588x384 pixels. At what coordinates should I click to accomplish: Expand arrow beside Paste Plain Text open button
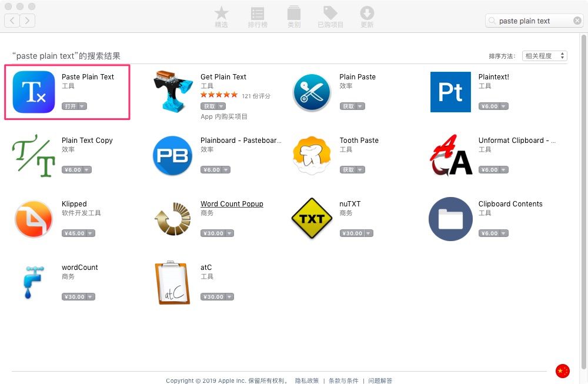click(82, 106)
